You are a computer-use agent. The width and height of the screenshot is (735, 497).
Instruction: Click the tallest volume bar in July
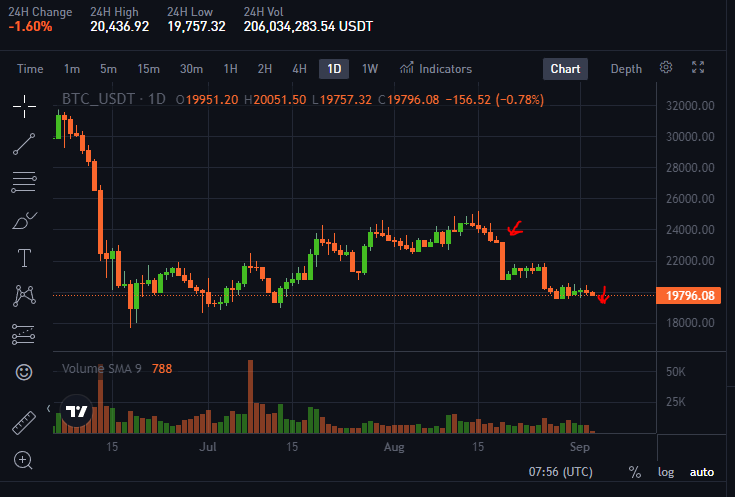coord(250,396)
